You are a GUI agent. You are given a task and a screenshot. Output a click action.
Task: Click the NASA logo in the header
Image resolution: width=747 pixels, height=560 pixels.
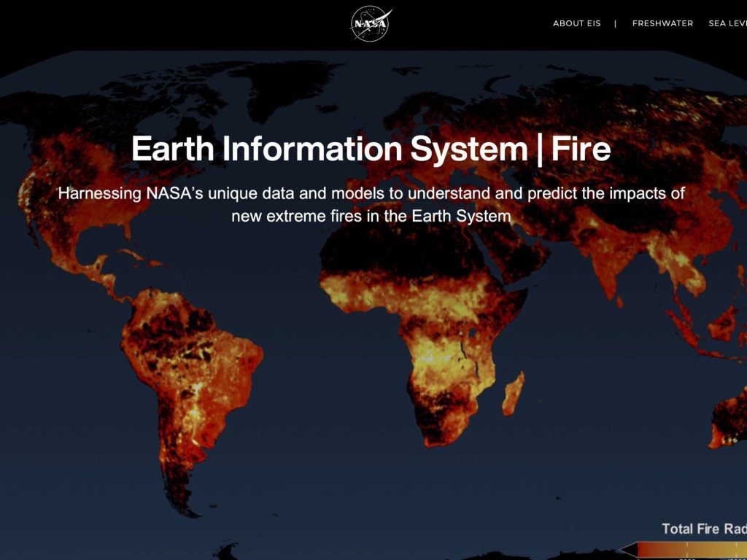tap(371, 23)
